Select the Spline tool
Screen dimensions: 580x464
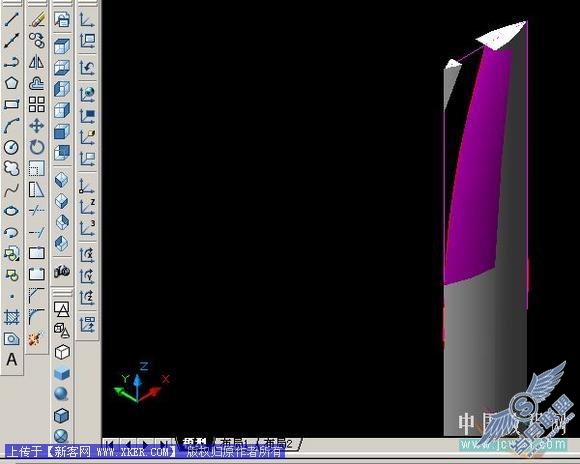coord(11,190)
